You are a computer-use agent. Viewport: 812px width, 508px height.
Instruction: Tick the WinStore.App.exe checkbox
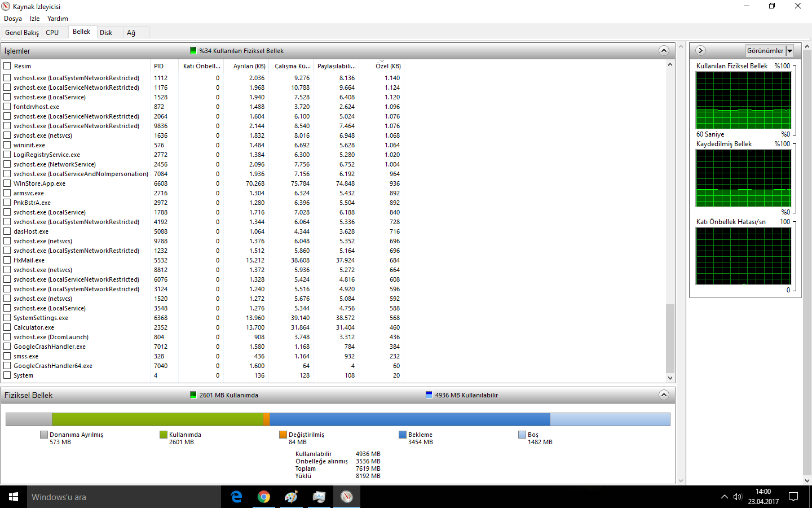[x=7, y=183]
